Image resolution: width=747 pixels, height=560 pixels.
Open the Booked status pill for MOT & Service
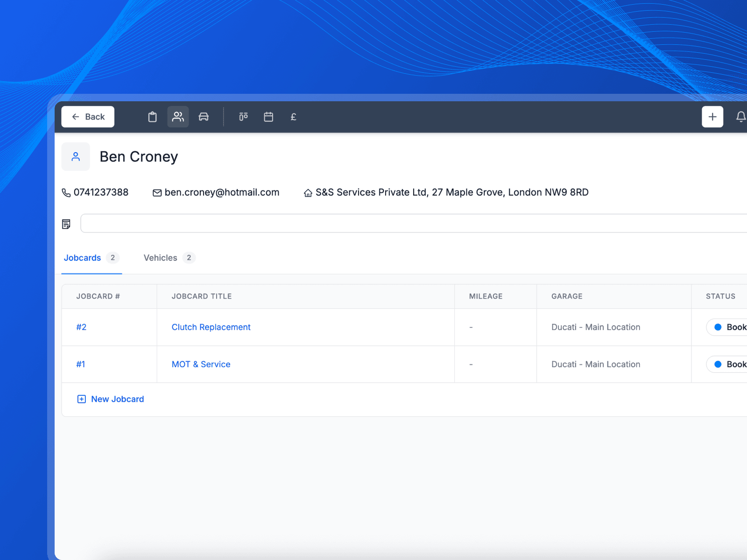pos(728,364)
